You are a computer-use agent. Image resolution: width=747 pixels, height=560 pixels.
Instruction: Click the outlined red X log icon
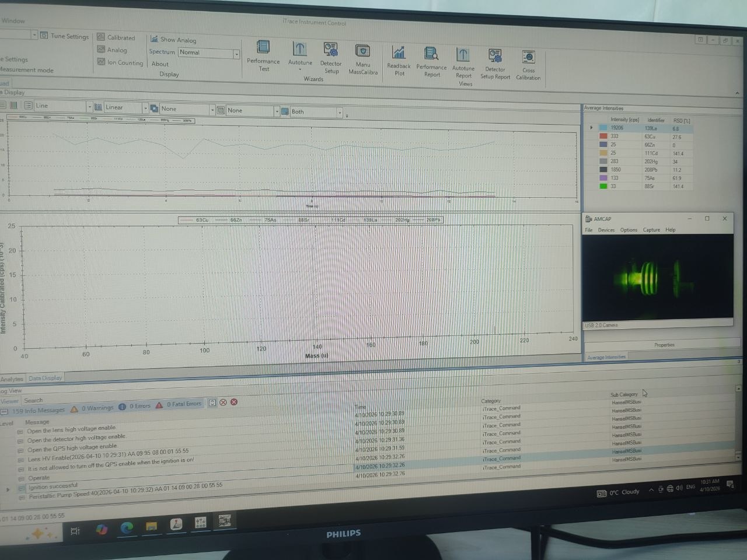tap(223, 402)
